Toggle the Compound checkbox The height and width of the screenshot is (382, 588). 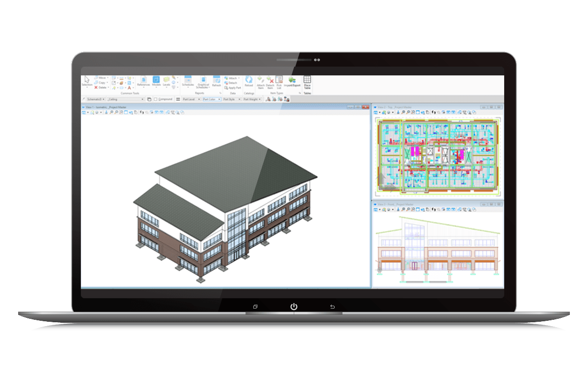156,99
